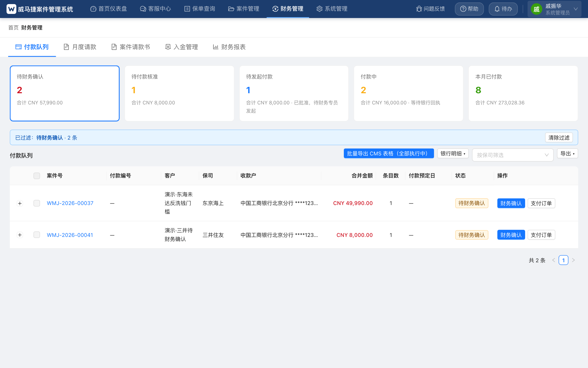Open the 导出 dropdown

(x=568, y=153)
